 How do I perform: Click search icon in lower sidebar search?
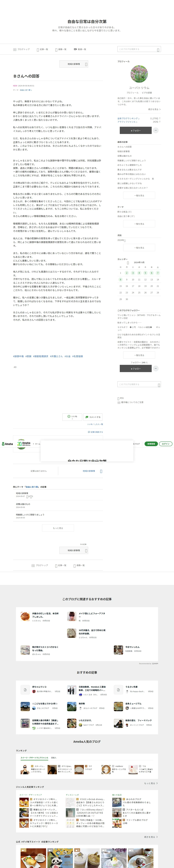click(159, 385)
